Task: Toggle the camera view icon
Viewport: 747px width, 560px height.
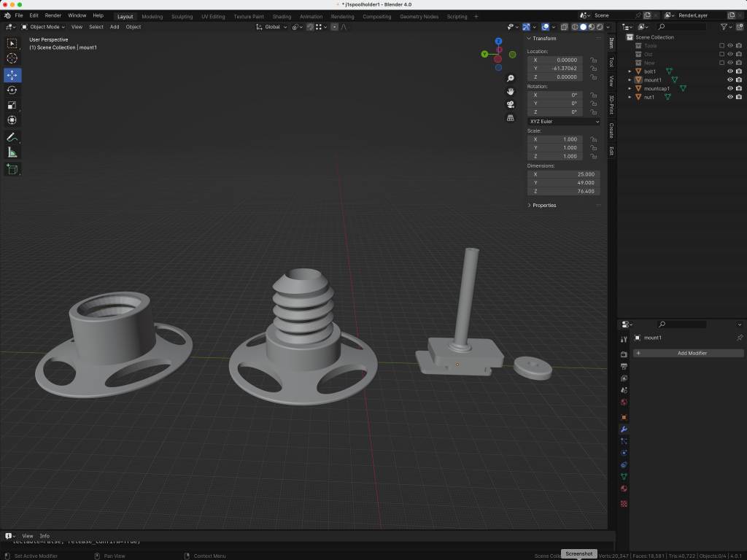Action: [x=511, y=104]
